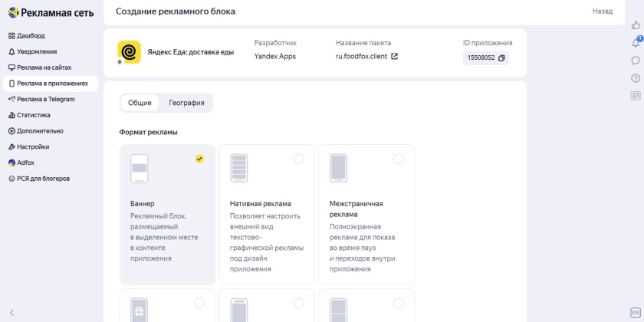Click the Яндекс Еда app icon
Viewport: 644px width, 322px height.
click(x=129, y=52)
